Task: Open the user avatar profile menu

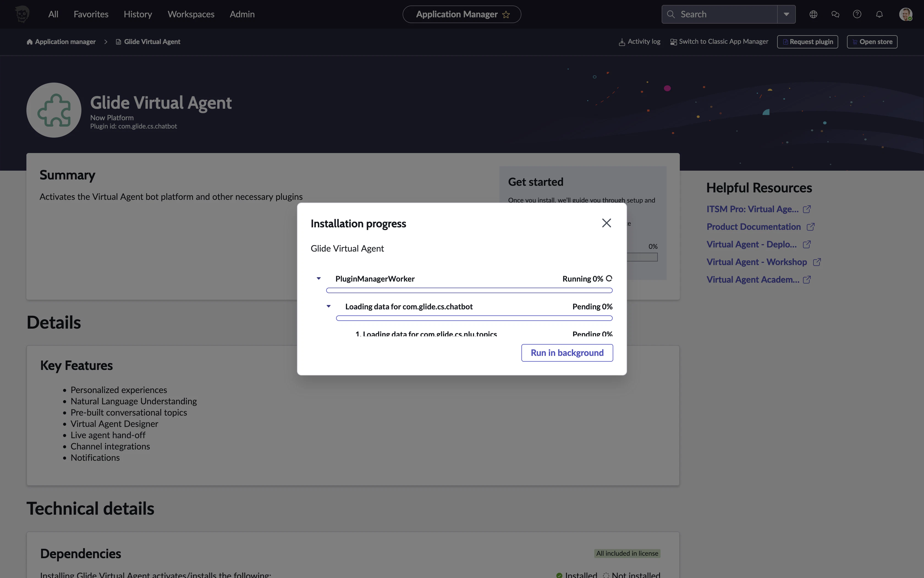Action: pyautogui.click(x=906, y=15)
